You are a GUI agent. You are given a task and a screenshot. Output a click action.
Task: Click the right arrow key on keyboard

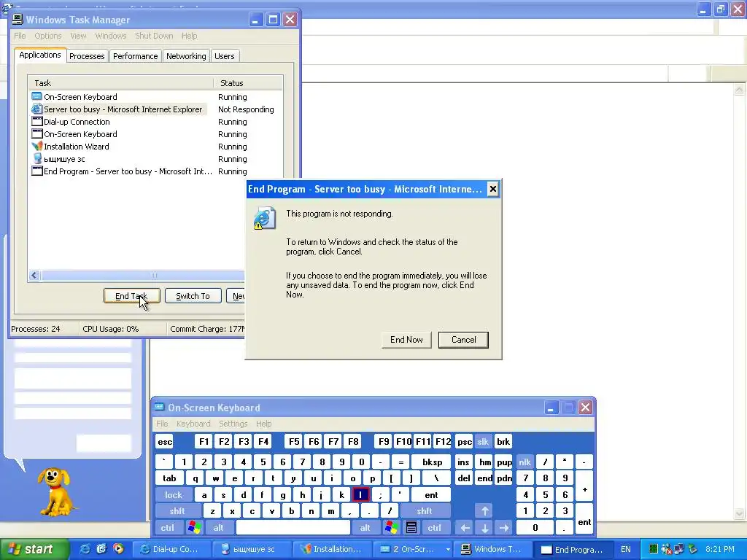tap(503, 527)
